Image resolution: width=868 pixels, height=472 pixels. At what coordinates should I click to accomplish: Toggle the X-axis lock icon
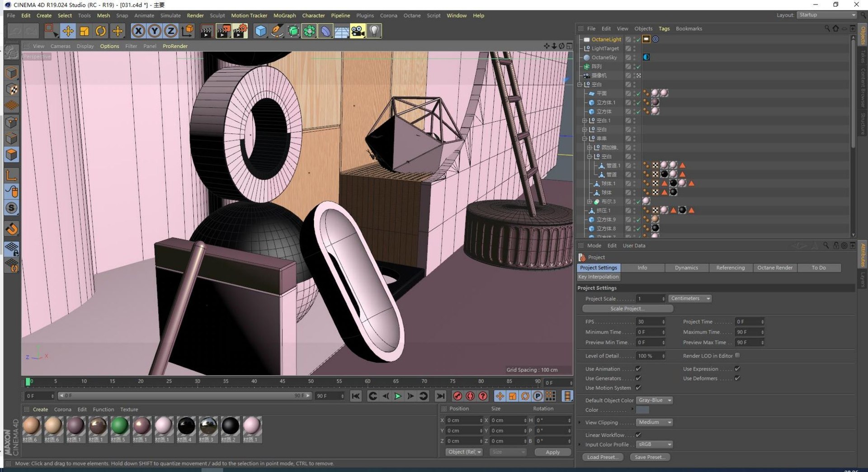click(138, 31)
